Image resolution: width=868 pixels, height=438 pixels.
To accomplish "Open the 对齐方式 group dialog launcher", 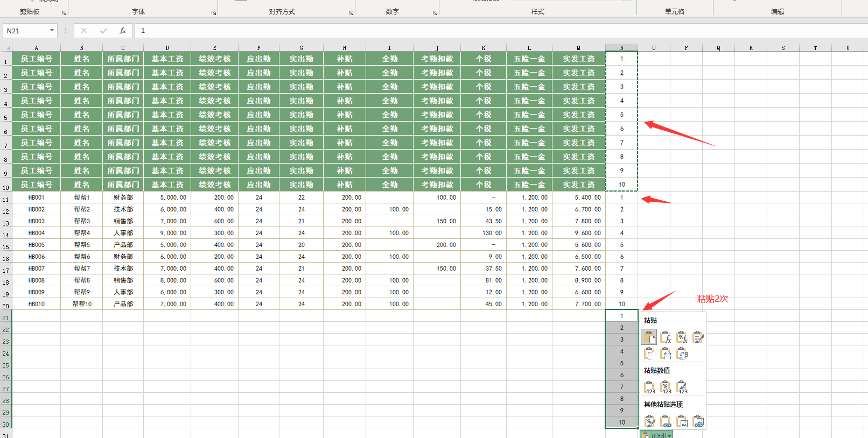I will [x=351, y=12].
